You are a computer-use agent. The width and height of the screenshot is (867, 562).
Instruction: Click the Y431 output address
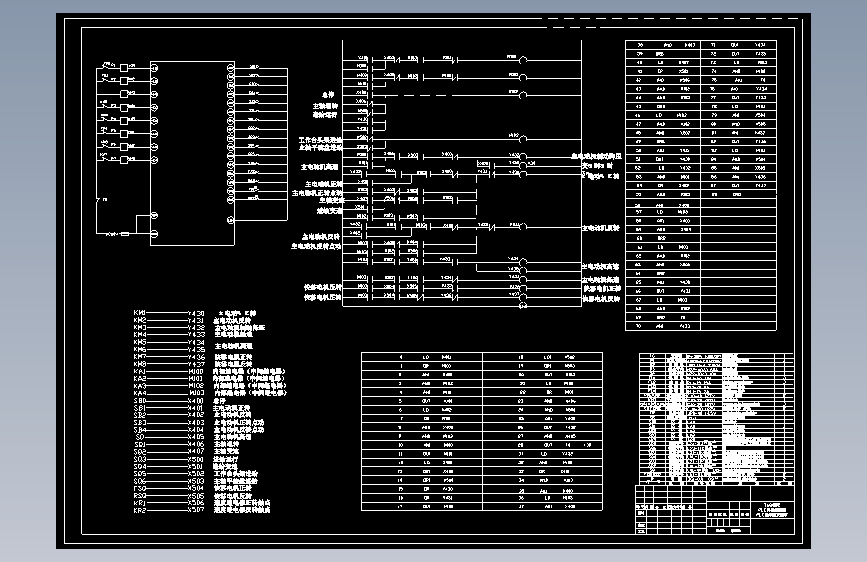pyautogui.click(x=196, y=321)
